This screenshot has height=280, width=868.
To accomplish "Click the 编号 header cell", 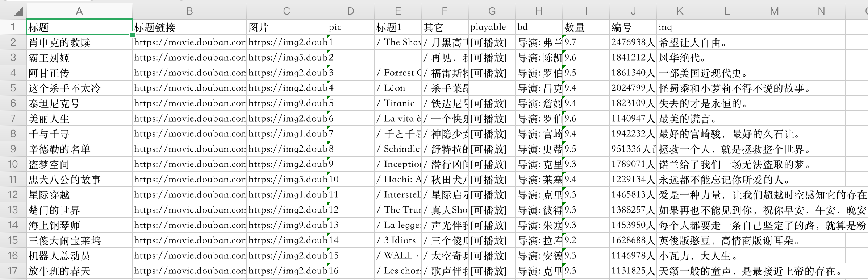I will tap(633, 27).
